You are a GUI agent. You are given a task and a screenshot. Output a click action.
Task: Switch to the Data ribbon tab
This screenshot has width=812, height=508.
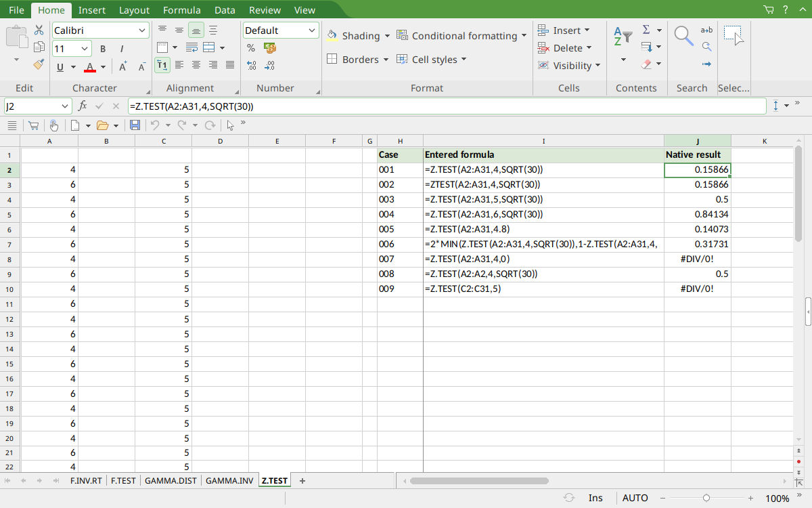click(225, 10)
